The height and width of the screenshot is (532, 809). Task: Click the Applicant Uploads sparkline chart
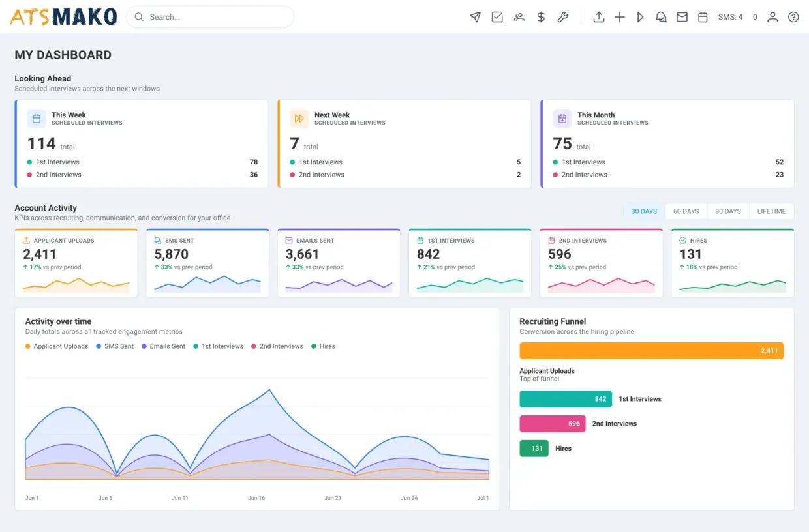coord(76,286)
